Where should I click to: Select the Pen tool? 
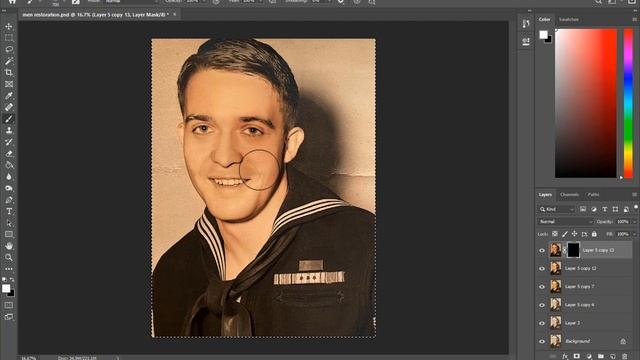[9, 200]
